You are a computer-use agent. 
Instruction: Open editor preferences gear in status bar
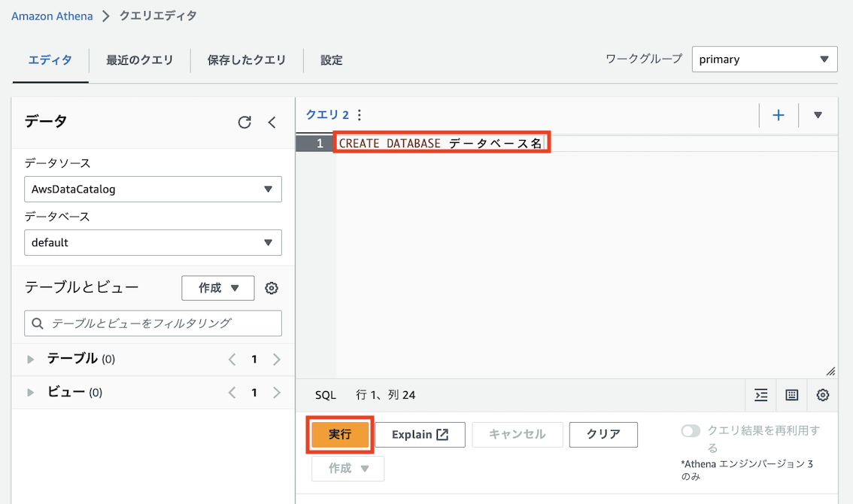[x=822, y=395]
